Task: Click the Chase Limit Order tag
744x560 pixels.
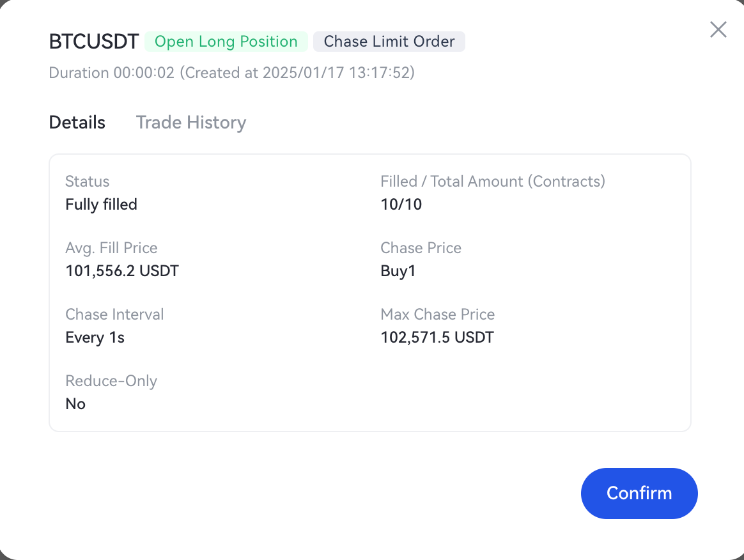Action: pyautogui.click(x=389, y=42)
